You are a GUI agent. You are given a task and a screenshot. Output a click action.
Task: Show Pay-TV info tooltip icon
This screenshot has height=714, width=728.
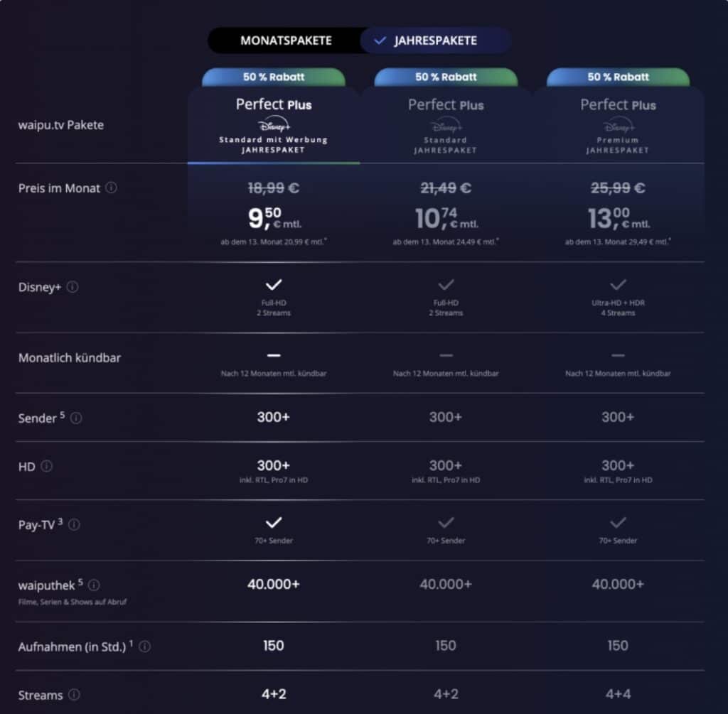74,525
